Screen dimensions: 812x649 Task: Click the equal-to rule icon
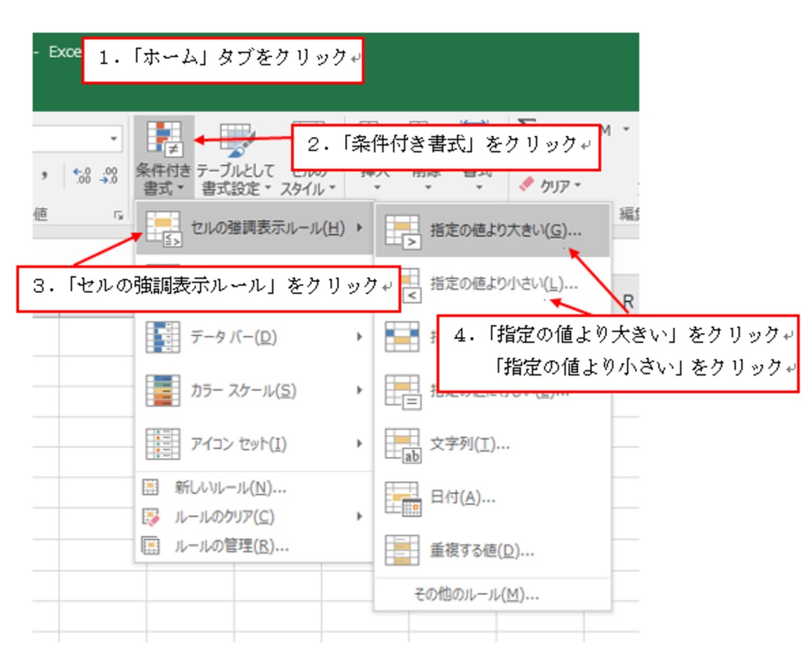click(x=402, y=390)
